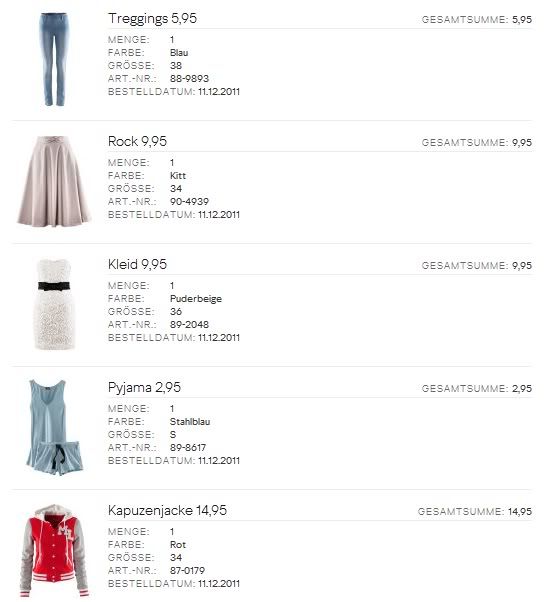The height and width of the screenshot is (602, 552).
Task: Open the Puderbeige Kleid dress image
Action: (x=54, y=304)
